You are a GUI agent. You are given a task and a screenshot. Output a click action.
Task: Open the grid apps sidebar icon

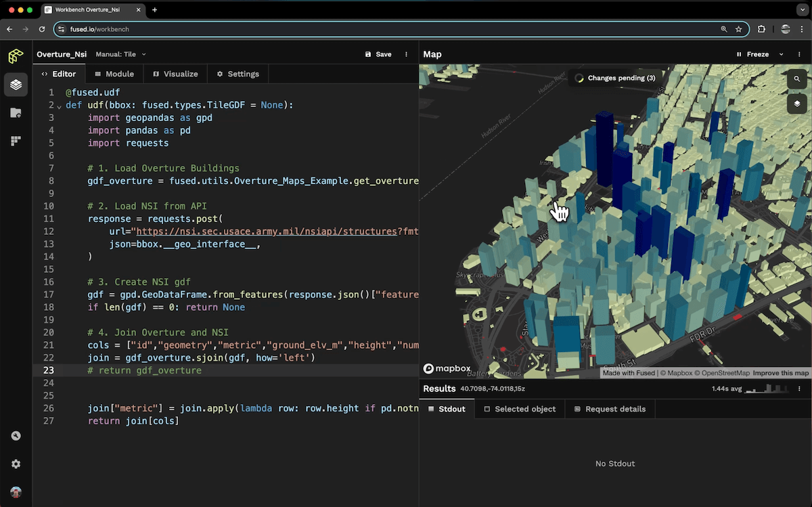click(16, 141)
